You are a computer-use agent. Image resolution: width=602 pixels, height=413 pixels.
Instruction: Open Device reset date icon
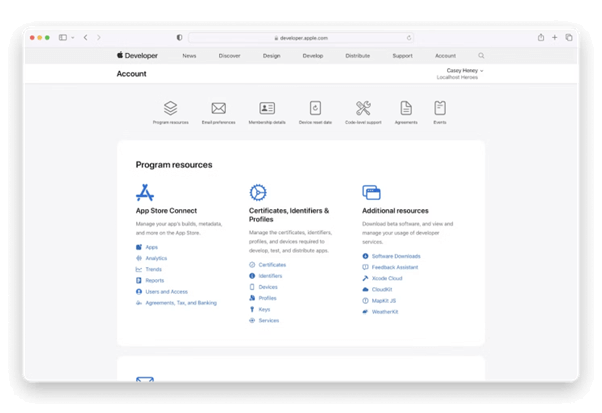315,108
